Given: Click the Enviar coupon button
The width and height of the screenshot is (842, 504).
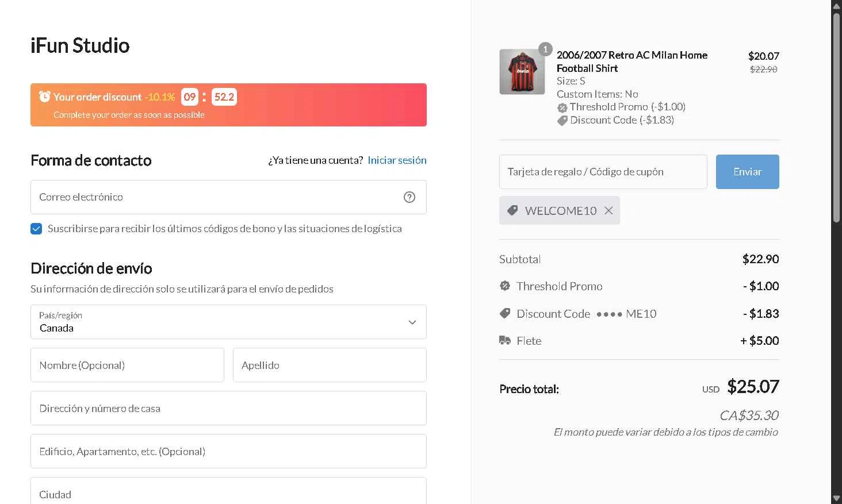Looking at the screenshot, I should pyautogui.click(x=748, y=172).
